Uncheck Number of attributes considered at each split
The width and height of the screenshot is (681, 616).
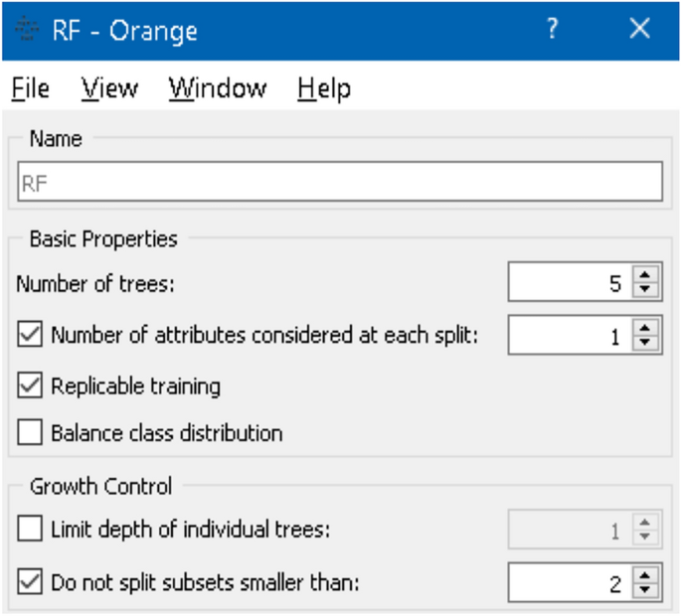[31, 336]
